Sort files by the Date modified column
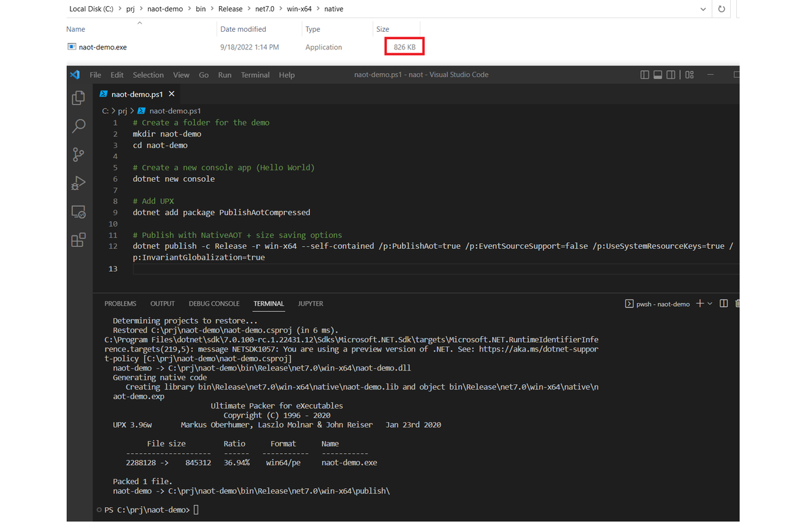Screen dimensions: 812x522 pyautogui.click(x=244, y=29)
